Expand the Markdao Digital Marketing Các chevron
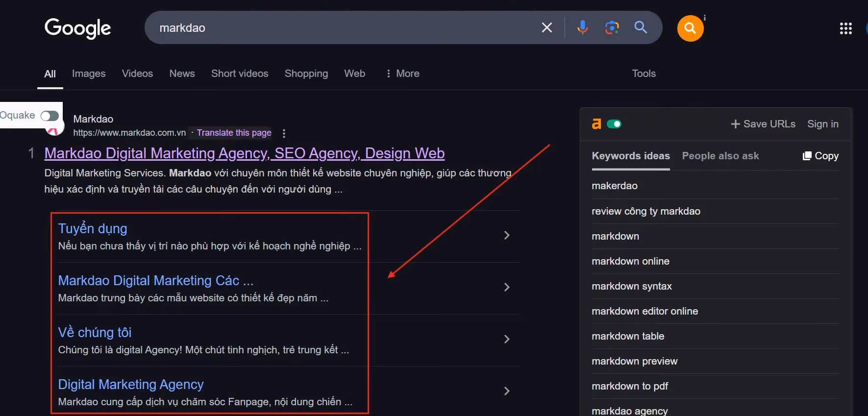The width and height of the screenshot is (868, 416). pos(507,287)
